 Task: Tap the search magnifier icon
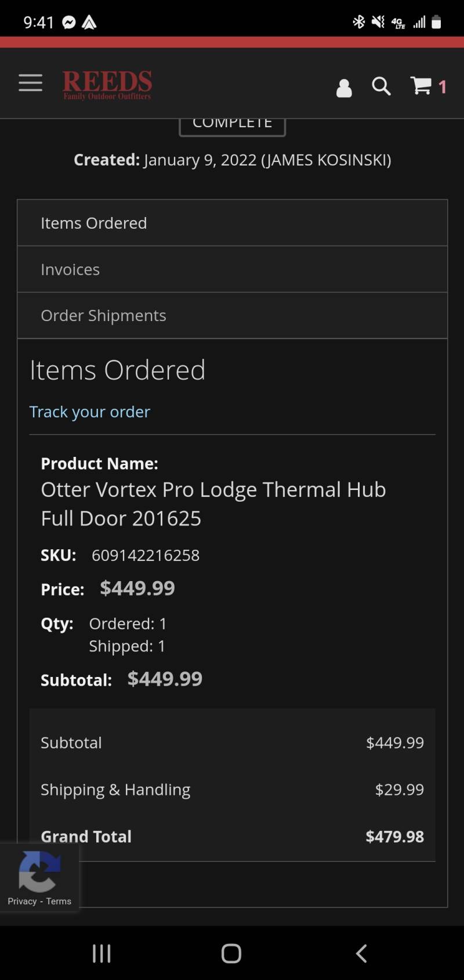click(x=381, y=87)
